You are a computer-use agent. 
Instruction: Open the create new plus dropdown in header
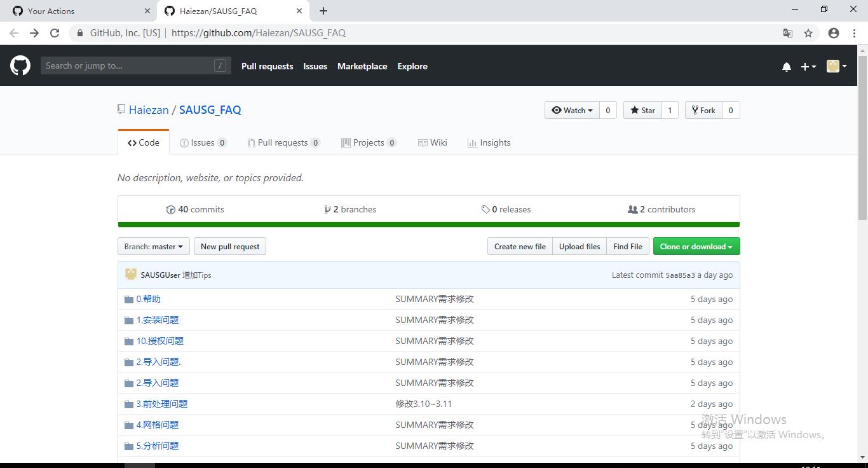[x=808, y=67]
